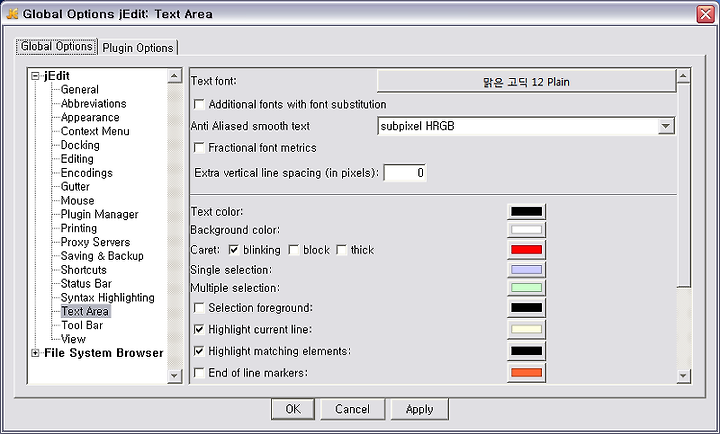Viewport: 720px width, 434px height.
Task: Open the Selection foreground color swatch
Action: [x=526, y=308]
